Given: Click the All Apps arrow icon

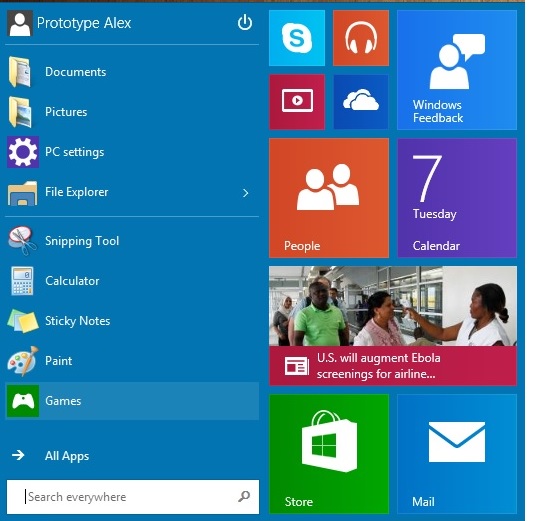Looking at the screenshot, I should tap(18, 455).
